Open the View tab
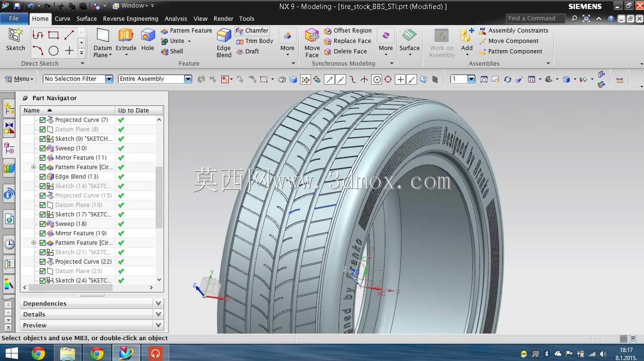 (x=200, y=19)
